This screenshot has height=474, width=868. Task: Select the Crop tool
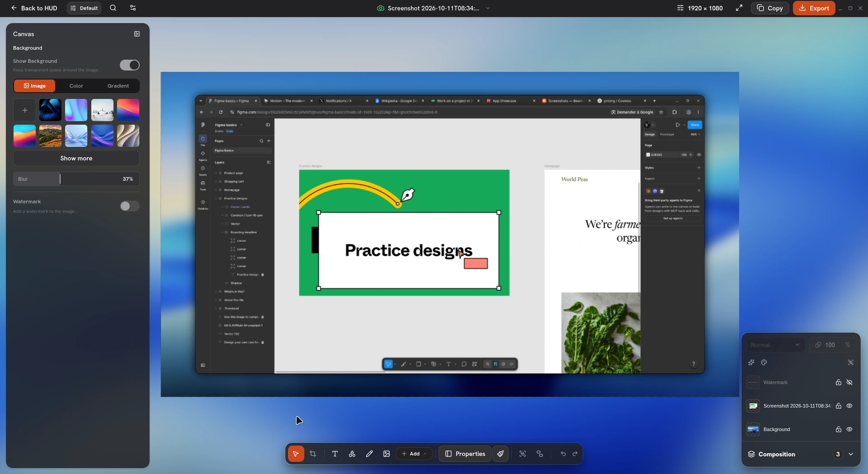click(313, 454)
